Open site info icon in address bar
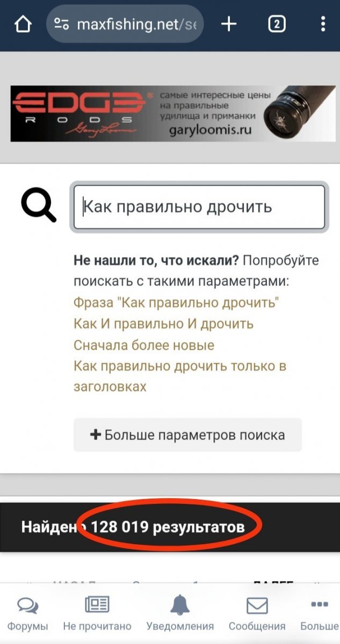The width and height of the screenshot is (340, 644). [62, 24]
